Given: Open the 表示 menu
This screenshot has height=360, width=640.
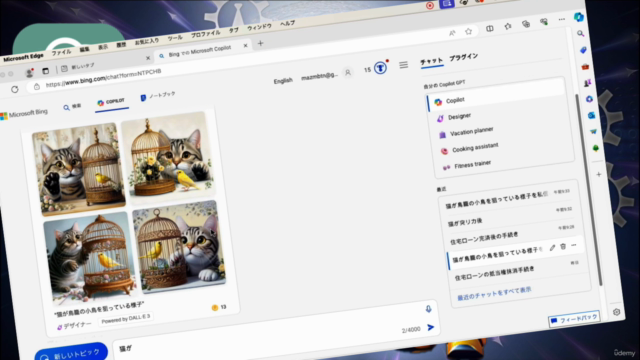Looking at the screenshot, I should tap(103, 47).
